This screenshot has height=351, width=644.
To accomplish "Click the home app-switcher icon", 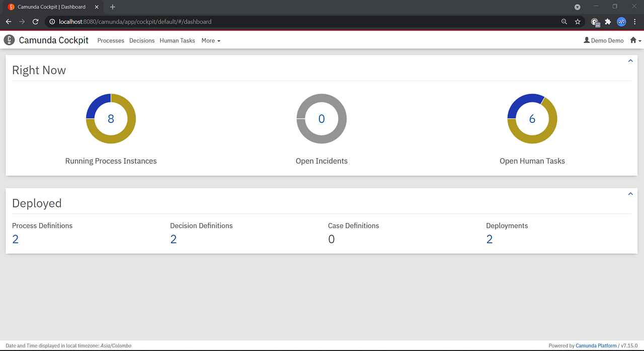I will click(x=633, y=40).
